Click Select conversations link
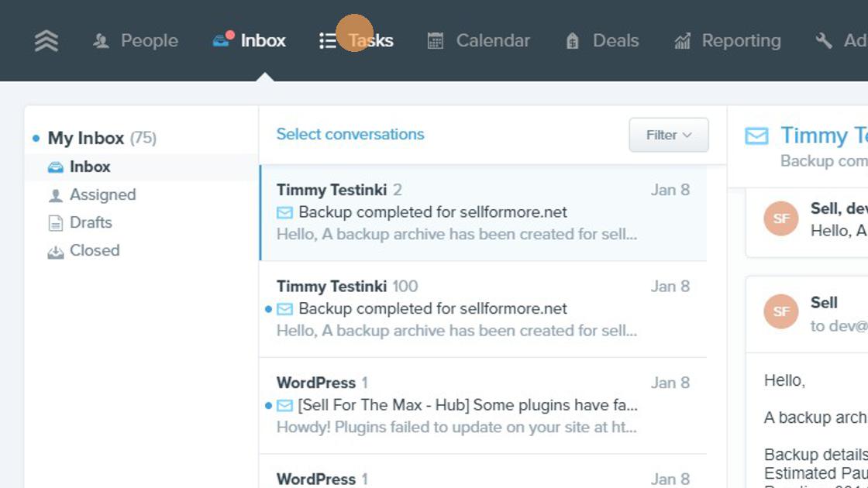 tap(350, 134)
